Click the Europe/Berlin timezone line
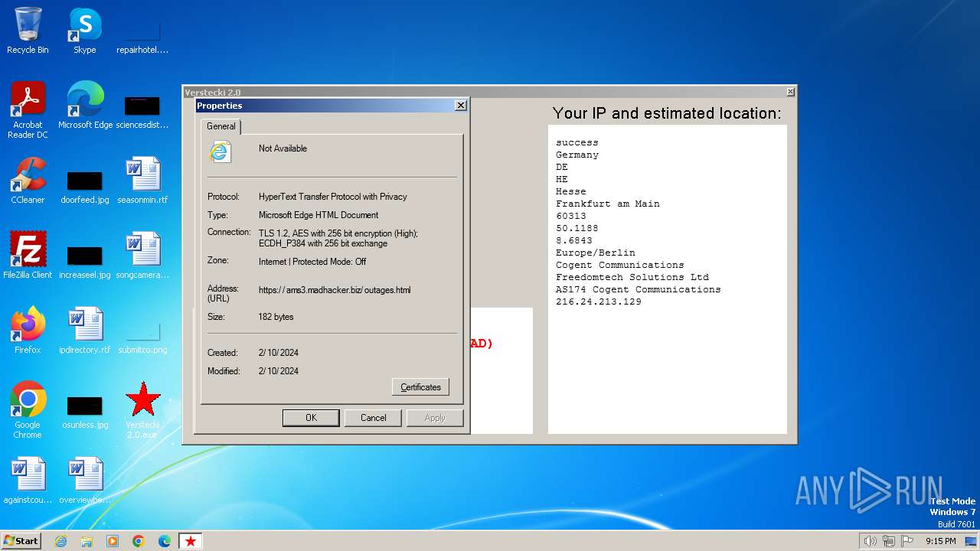The width and height of the screenshot is (980, 551). tap(596, 253)
